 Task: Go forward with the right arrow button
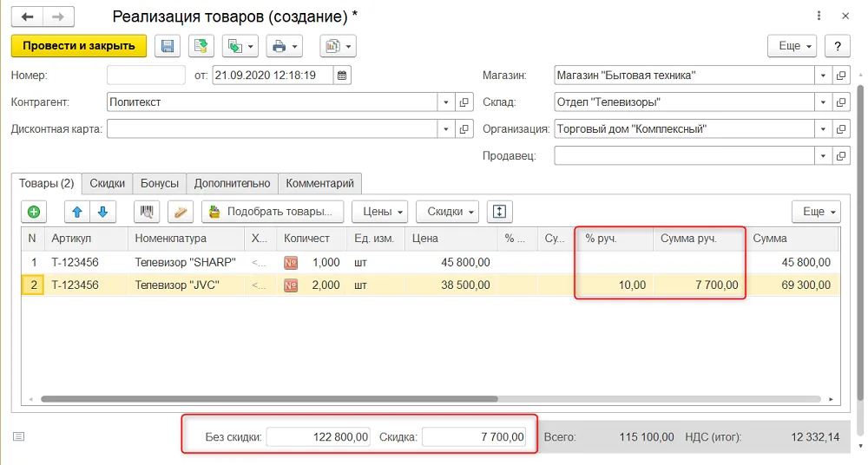click(x=58, y=16)
